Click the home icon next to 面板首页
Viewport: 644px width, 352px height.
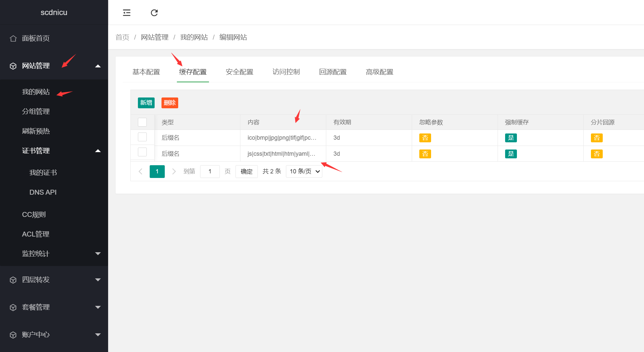pyautogui.click(x=13, y=38)
